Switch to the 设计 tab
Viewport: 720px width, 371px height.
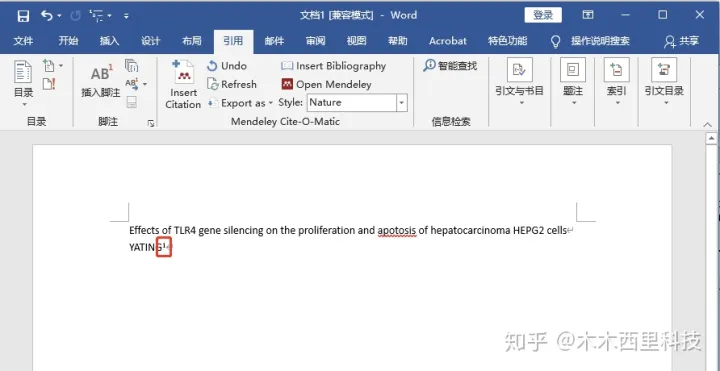[x=151, y=41]
